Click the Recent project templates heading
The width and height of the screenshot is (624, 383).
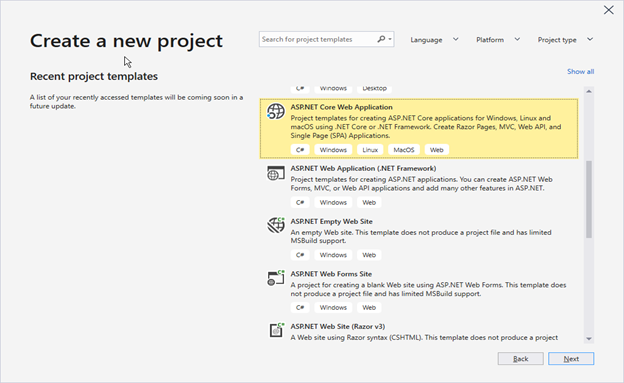[94, 76]
